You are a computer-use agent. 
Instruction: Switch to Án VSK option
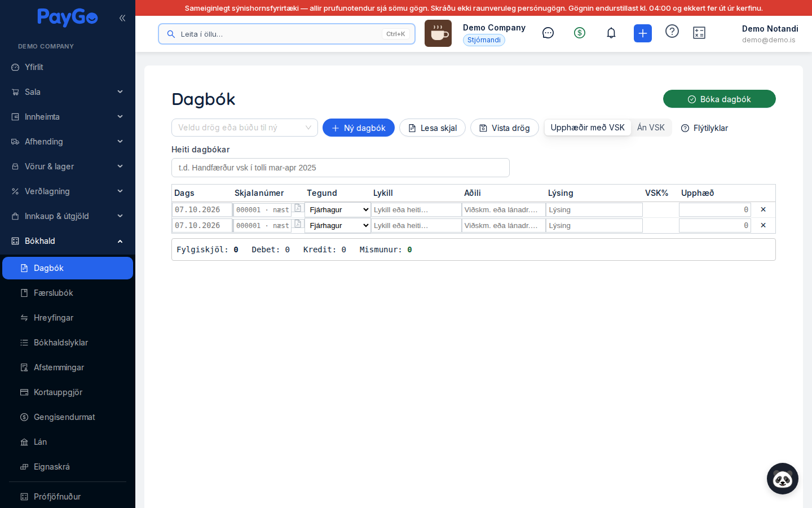[651, 128]
